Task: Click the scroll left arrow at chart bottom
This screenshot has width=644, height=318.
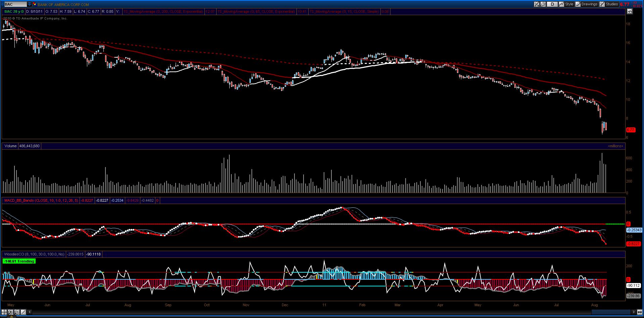Action: pyautogui.click(x=29, y=312)
